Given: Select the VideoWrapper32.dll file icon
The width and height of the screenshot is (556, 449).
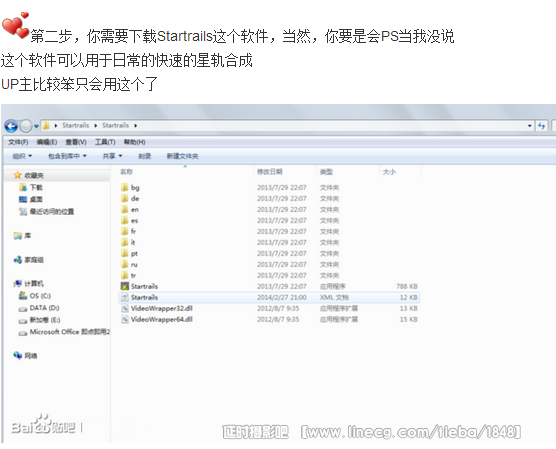Looking at the screenshot, I should tap(124, 308).
